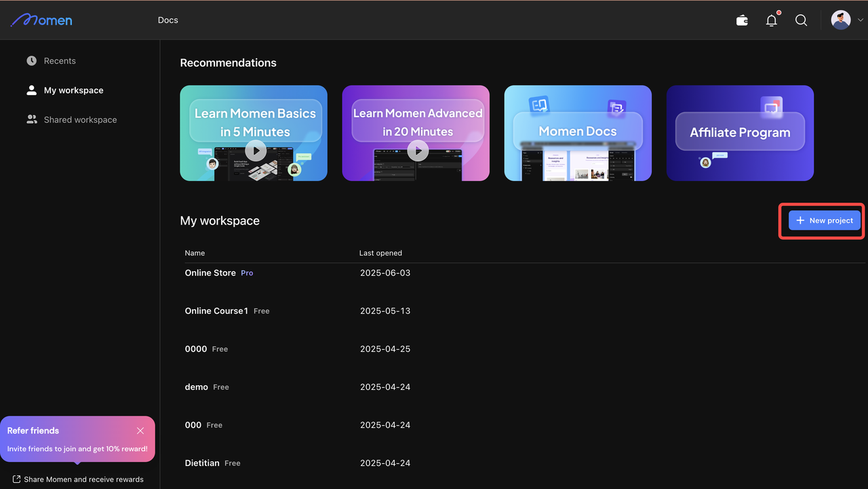Click the Recents clock icon
The width and height of the screenshot is (868, 489).
(x=32, y=61)
